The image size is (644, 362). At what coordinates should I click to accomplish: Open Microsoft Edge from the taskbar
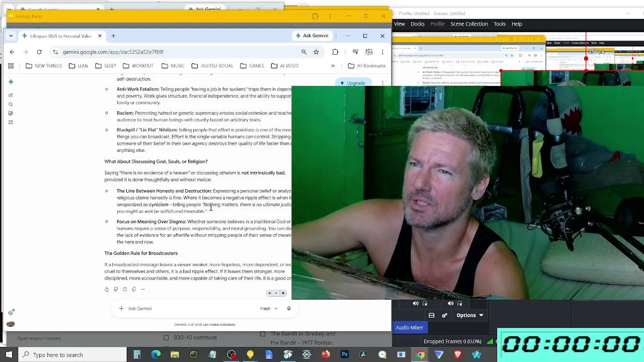tap(156, 355)
